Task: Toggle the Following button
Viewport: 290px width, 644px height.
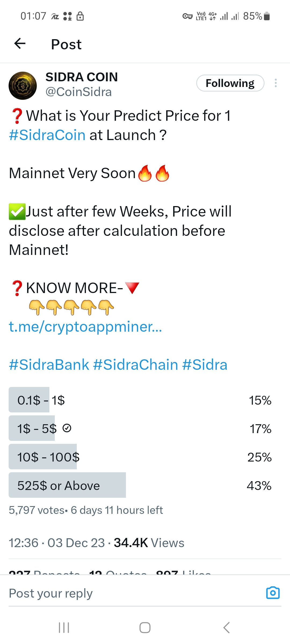Action: (x=230, y=83)
